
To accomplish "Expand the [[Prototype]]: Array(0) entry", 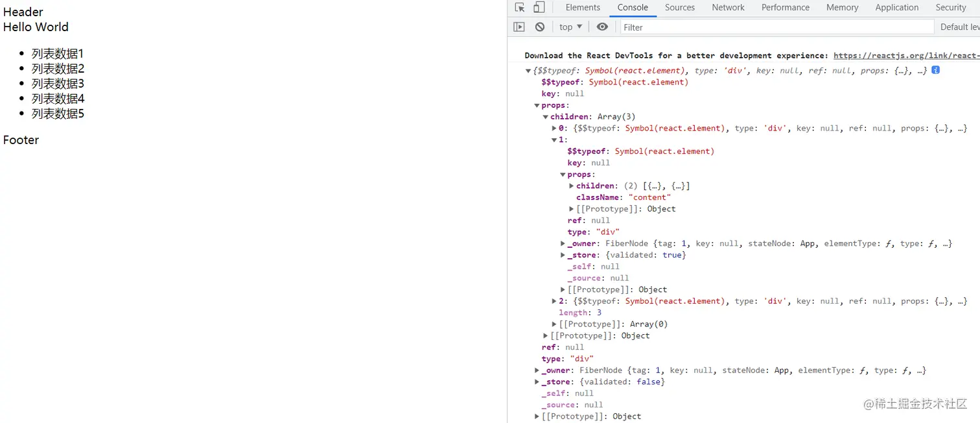I will point(554,324).
